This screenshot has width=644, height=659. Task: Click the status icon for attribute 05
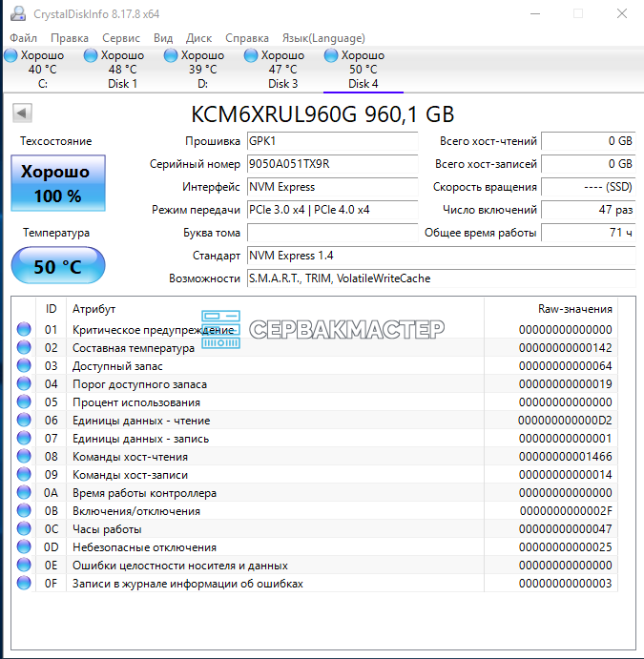tap(24, 402)
